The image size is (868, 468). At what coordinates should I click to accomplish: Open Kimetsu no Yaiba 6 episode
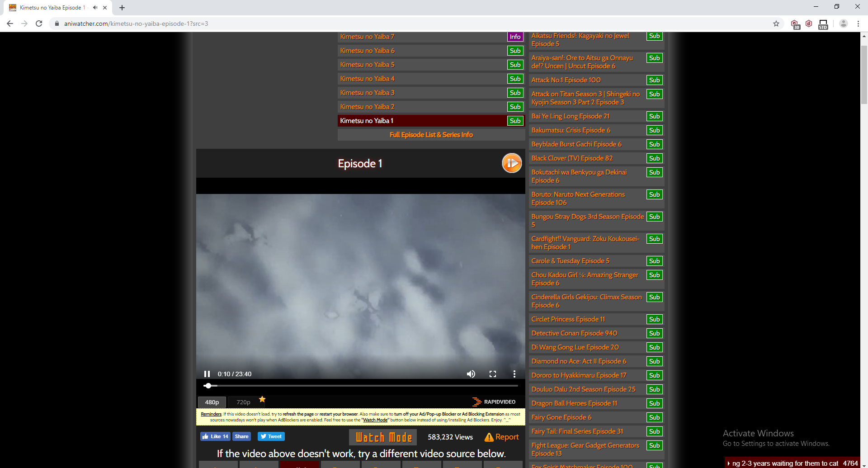click(x=367, y=51)
